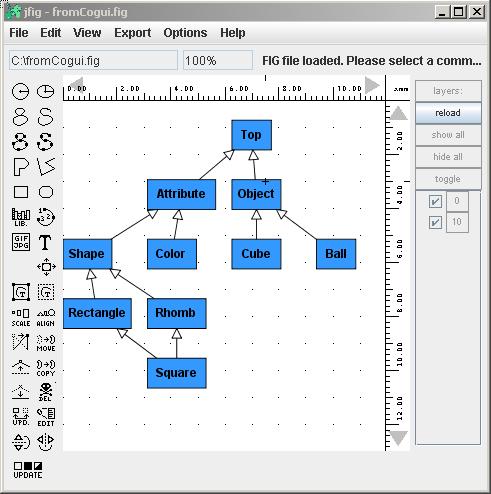Image resolution: width=491 pixels, height=494 pixels.
Task: Select the SCALE objects tool
Action: click(21, 318)
